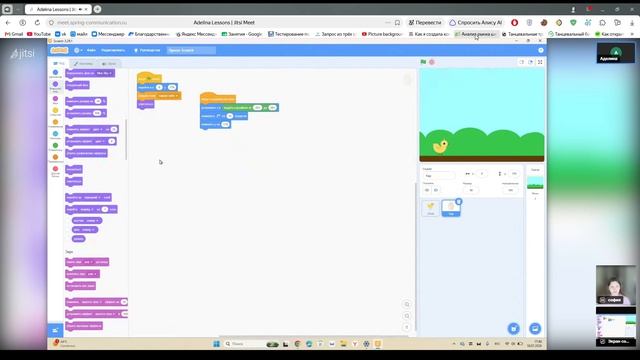Viewport: 640px width, 360px height.
Task: Enter fullscreen stage mode
Action: 540,62
